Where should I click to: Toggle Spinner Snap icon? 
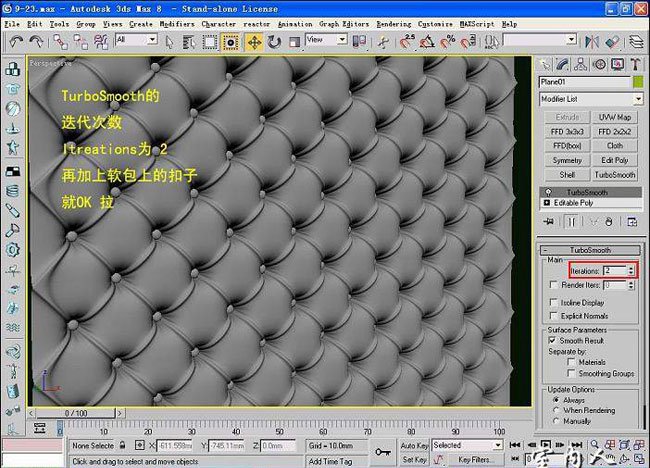(468, 42)
